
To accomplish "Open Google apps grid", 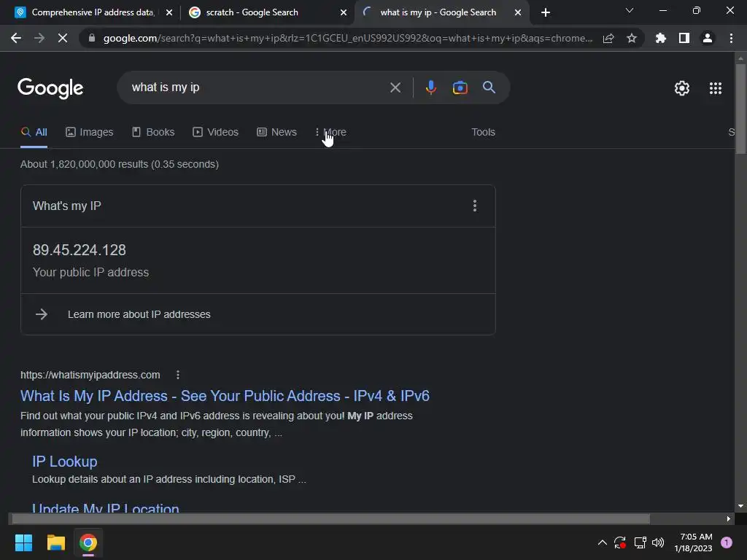I will click(x=715, y=88).
